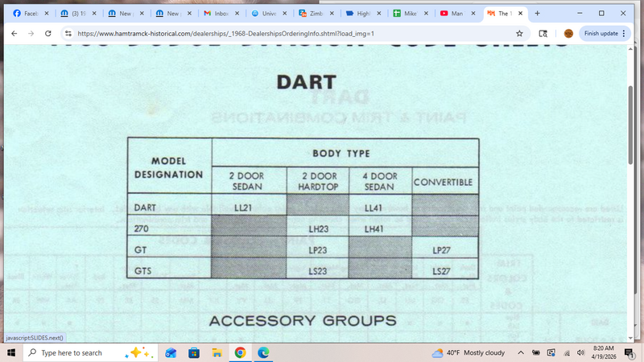Close the active The 1 tab
The width and height of the screenshot is (644, 362).
(520, 14)
